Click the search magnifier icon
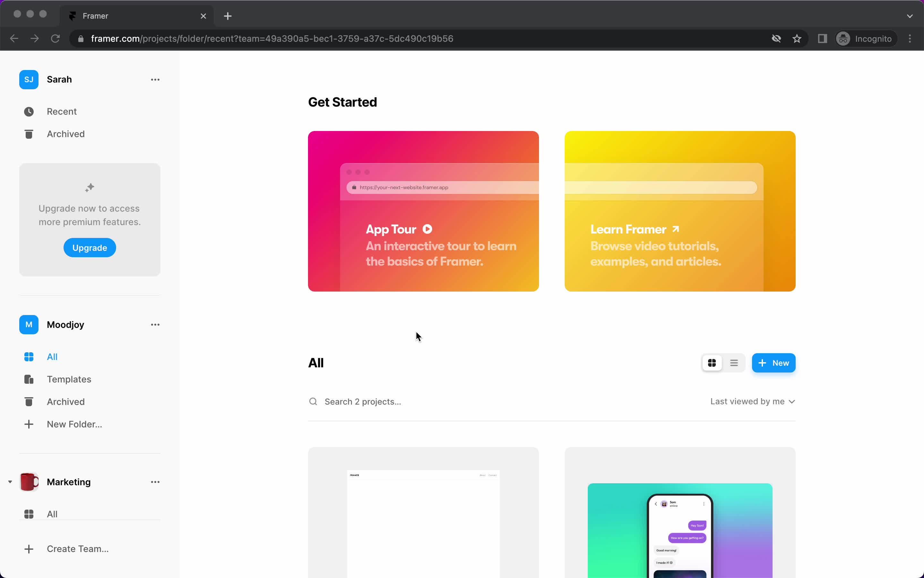The height and width of the screenshot is (578, 924). pyautogui.click(x=313, y=401)
